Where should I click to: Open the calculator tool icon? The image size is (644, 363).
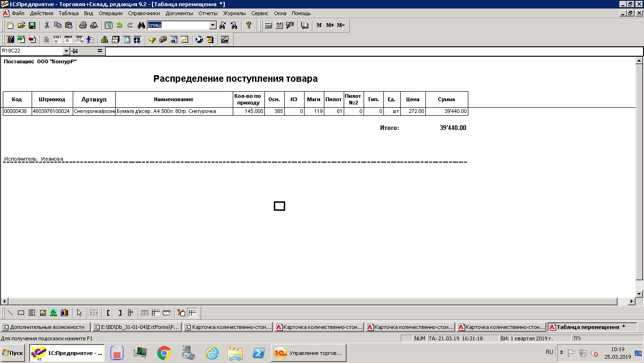(268, 25)
